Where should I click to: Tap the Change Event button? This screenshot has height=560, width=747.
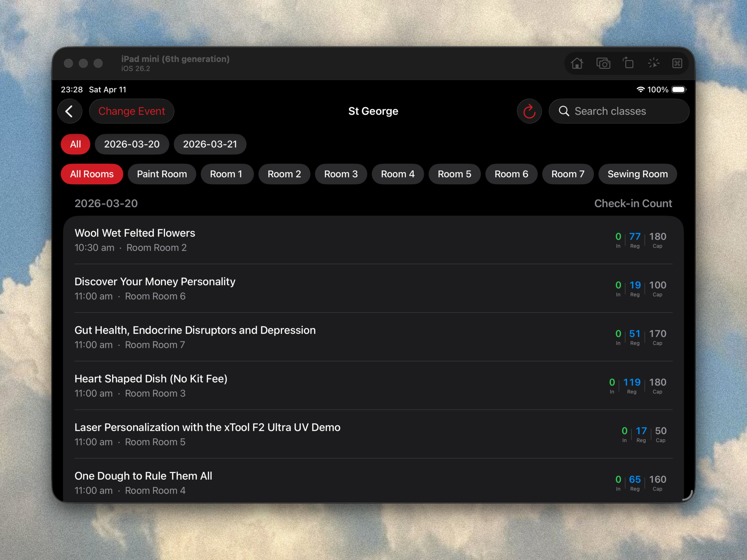tap(131, 111)
